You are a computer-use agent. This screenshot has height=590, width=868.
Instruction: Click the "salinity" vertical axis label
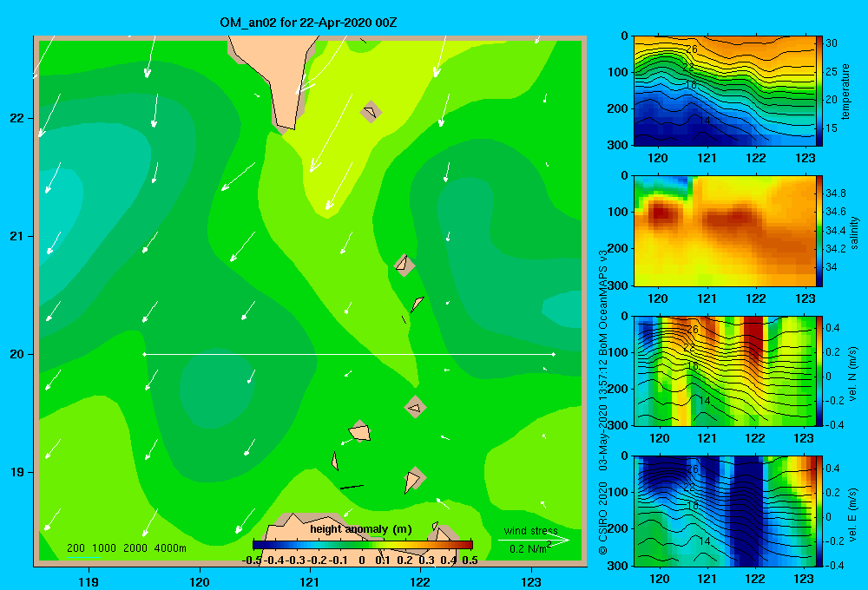(x=854, y=233)
